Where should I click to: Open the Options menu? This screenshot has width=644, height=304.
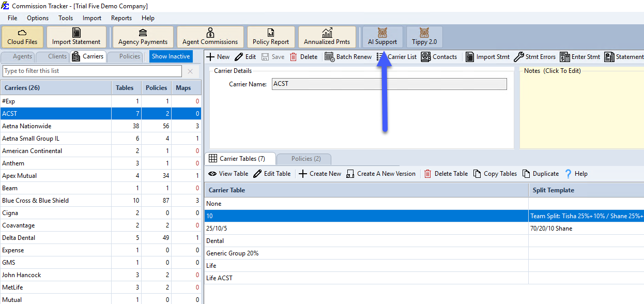point(38,18)
